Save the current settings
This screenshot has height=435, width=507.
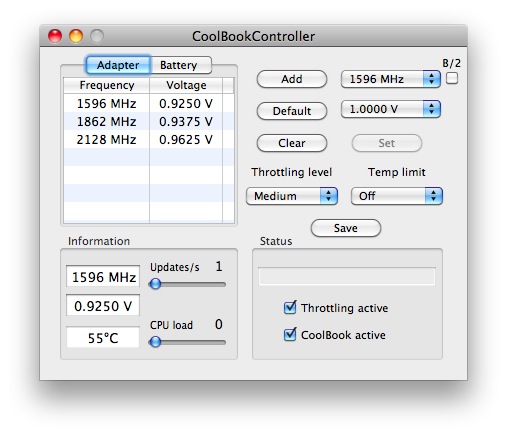pyautogui.click(x=346, y=228)
